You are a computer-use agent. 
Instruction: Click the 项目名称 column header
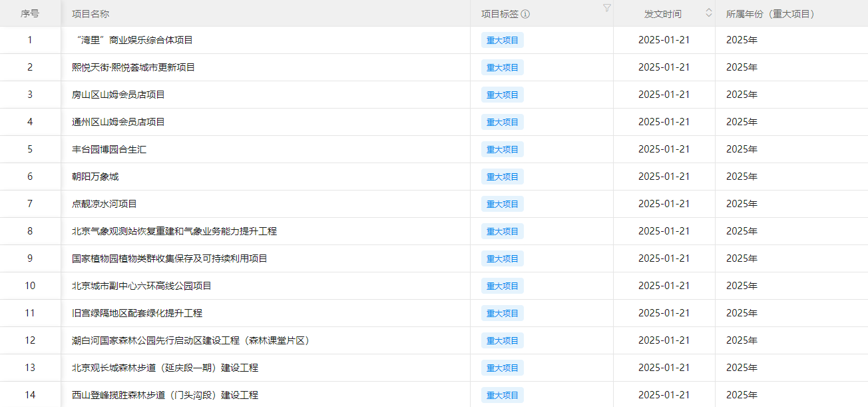[91, 14]
